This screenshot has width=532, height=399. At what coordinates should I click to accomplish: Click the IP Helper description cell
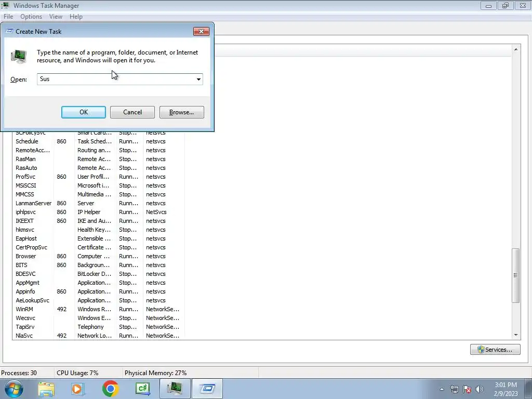89,212
